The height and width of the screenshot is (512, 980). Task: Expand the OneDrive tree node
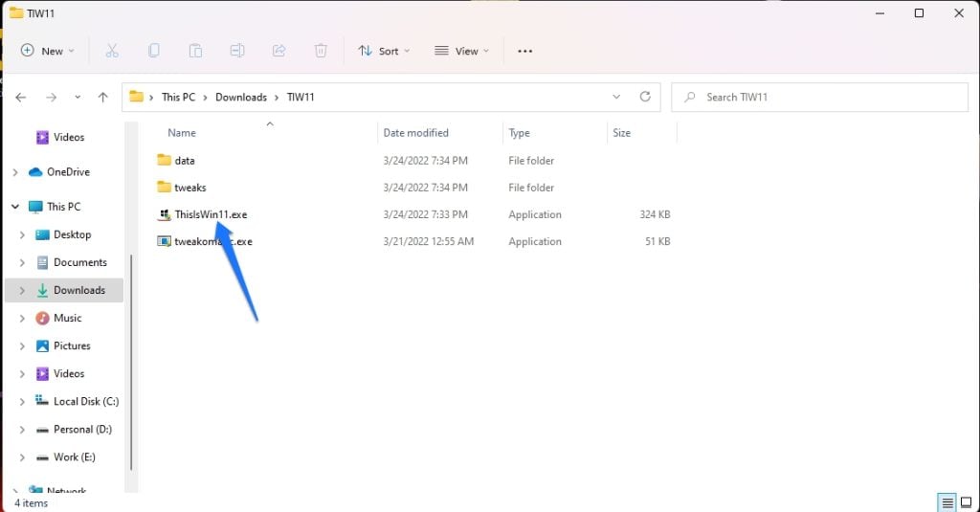[15, 172]
